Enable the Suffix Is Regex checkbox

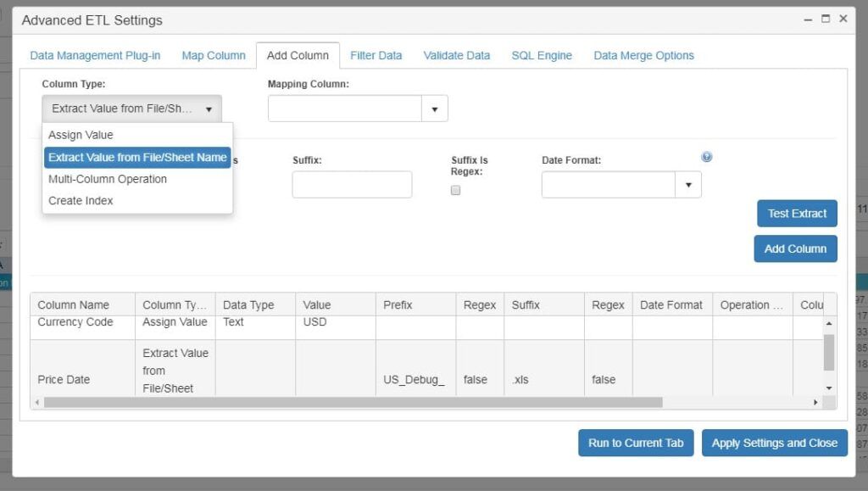click(455, 191)
